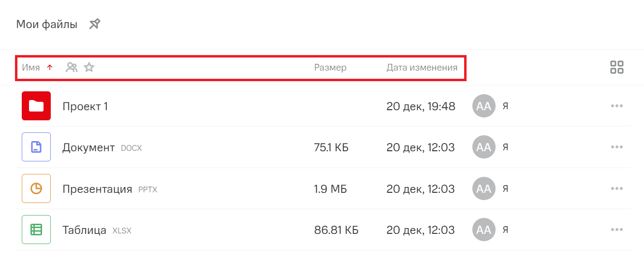Screen dimensions: 644x259
Task: Open more options menu for Презентация
Action: click(x=616, y=188)
